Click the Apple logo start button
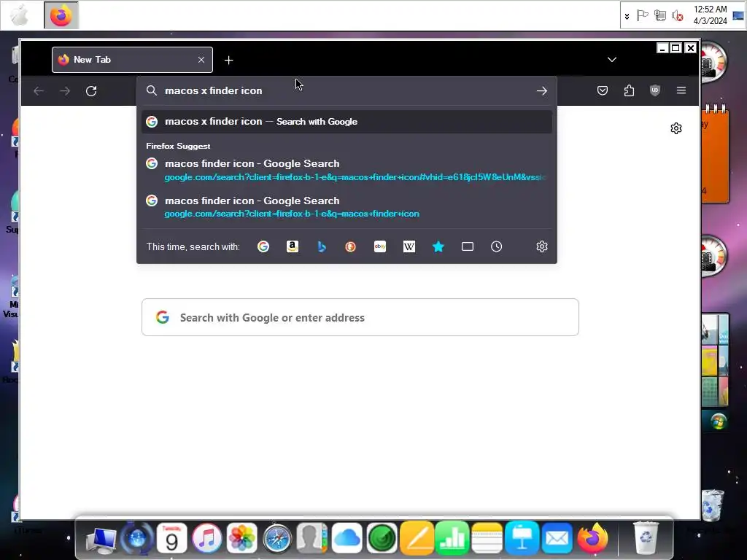The image size is (747, 560). [20, 15]
